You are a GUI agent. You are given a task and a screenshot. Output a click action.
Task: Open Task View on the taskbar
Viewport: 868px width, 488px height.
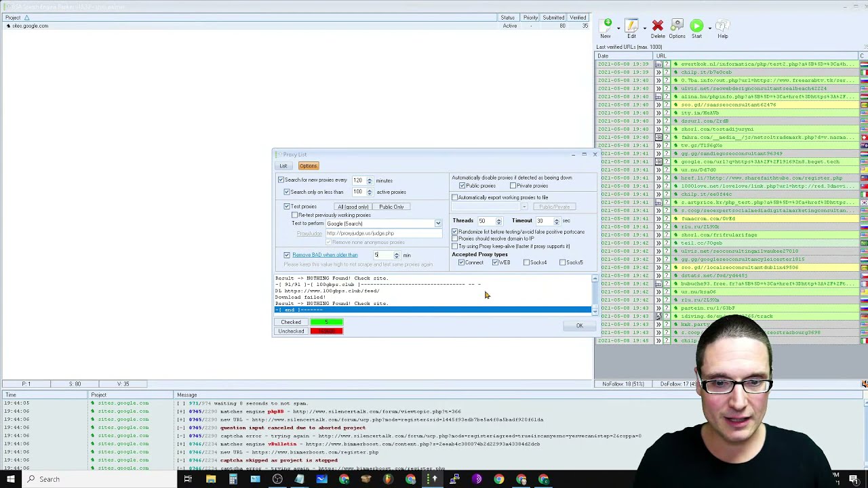[188, 479]
